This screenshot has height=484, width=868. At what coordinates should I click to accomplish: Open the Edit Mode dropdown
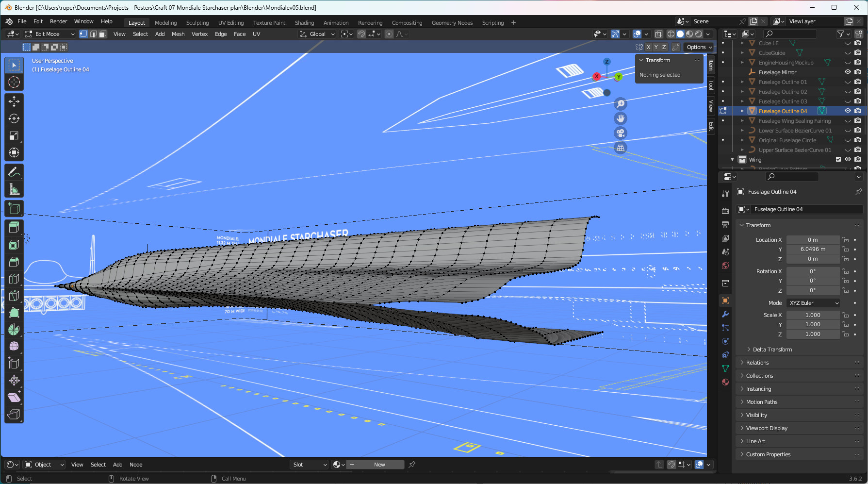pyautogui.click(x=50, y=34)
